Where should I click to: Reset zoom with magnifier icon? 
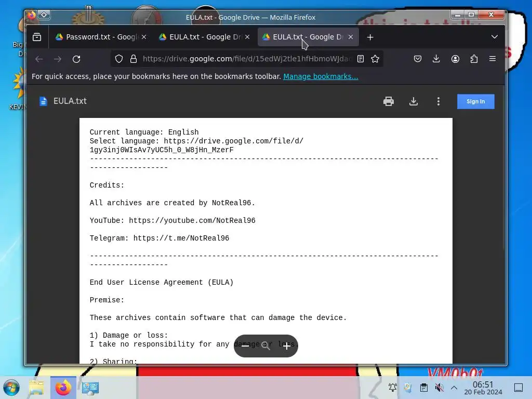265,345
